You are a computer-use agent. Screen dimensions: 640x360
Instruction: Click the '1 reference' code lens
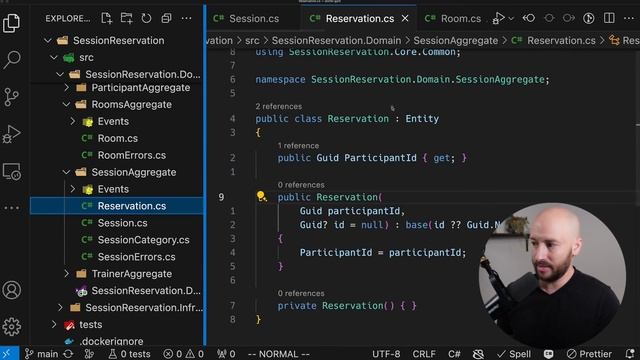pos(298,146)
